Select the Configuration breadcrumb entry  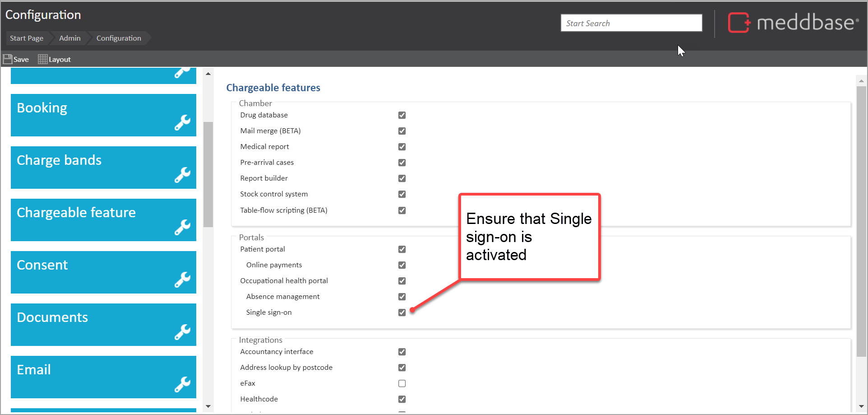(x=118, y=38)
